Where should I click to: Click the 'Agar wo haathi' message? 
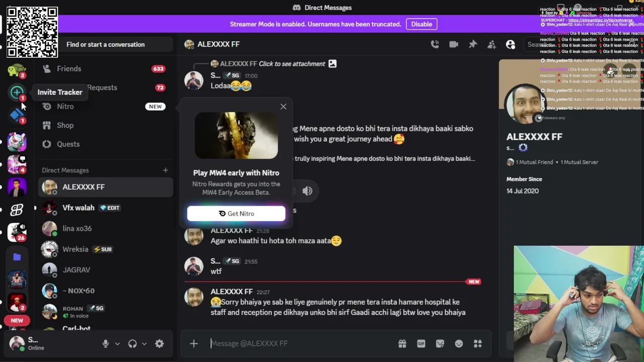(276, 241)
